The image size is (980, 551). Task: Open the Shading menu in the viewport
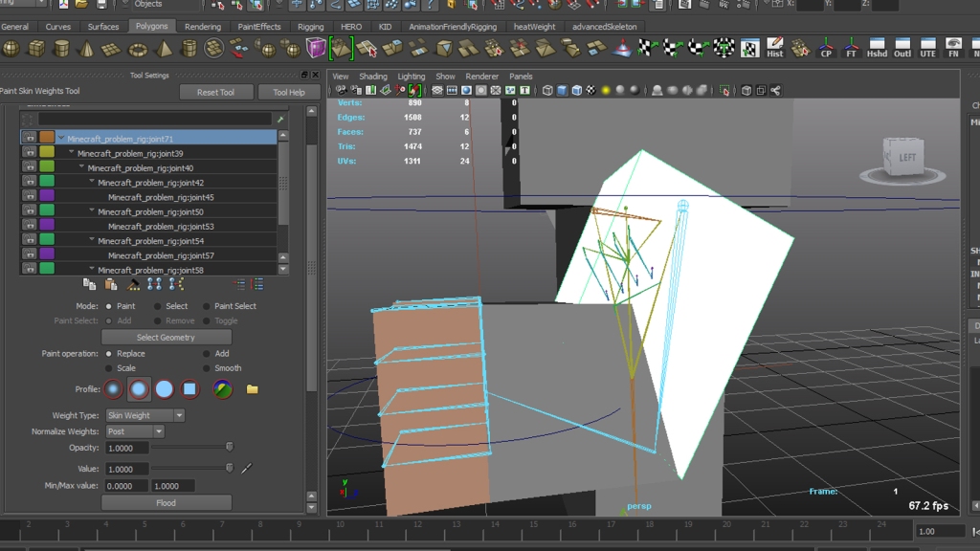(x=373, y=76)
